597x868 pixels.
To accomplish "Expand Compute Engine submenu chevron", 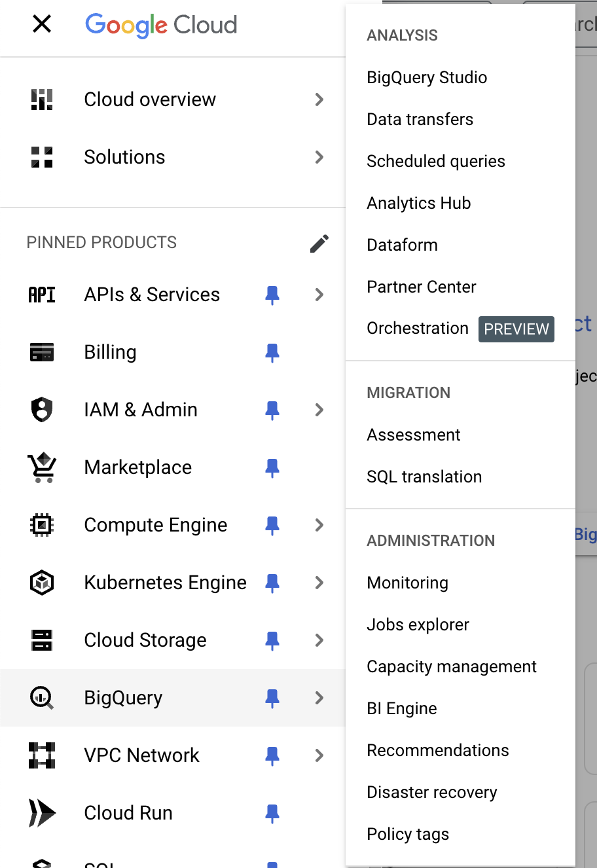I will (x=319, y=525).
